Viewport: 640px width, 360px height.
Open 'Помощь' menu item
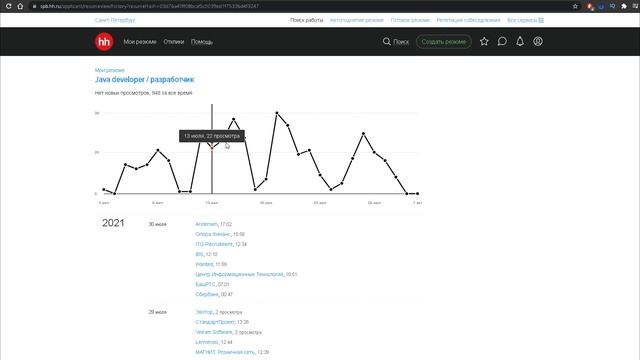[202, 42]
